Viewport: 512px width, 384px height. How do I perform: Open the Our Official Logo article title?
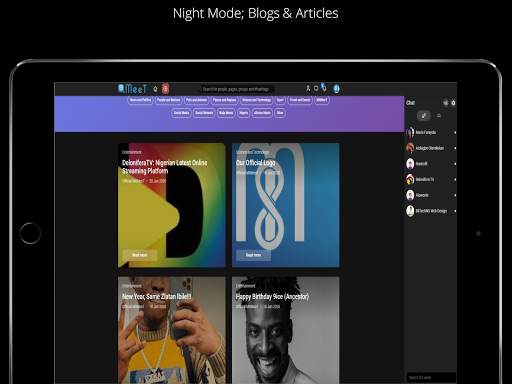(256, 163)
